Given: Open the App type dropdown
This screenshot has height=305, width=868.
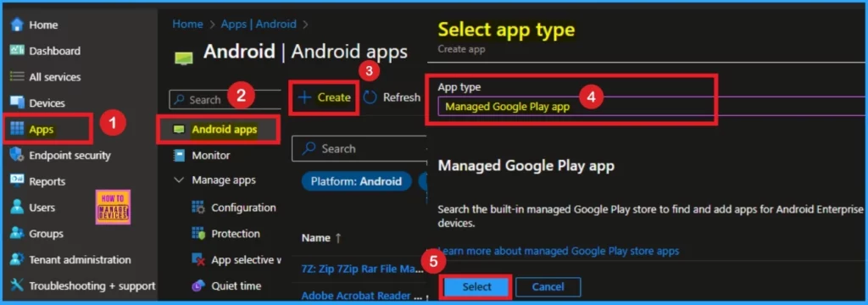Looking at the screenshot, I should (x=653, y=107).
